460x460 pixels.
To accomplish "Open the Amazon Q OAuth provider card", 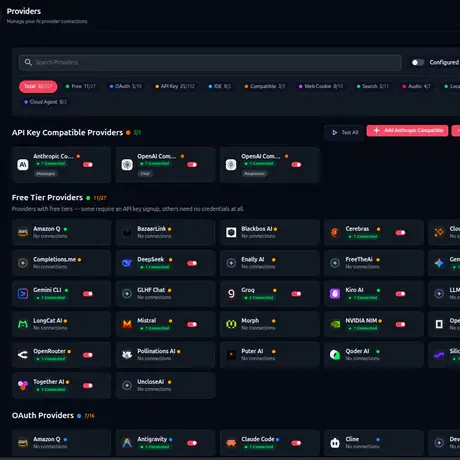I will pos(61,443).
